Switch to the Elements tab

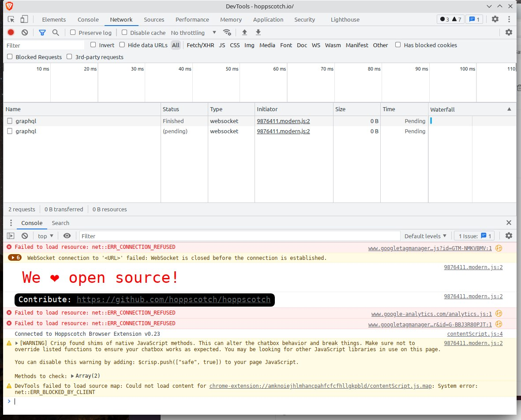tap(54, 19)
